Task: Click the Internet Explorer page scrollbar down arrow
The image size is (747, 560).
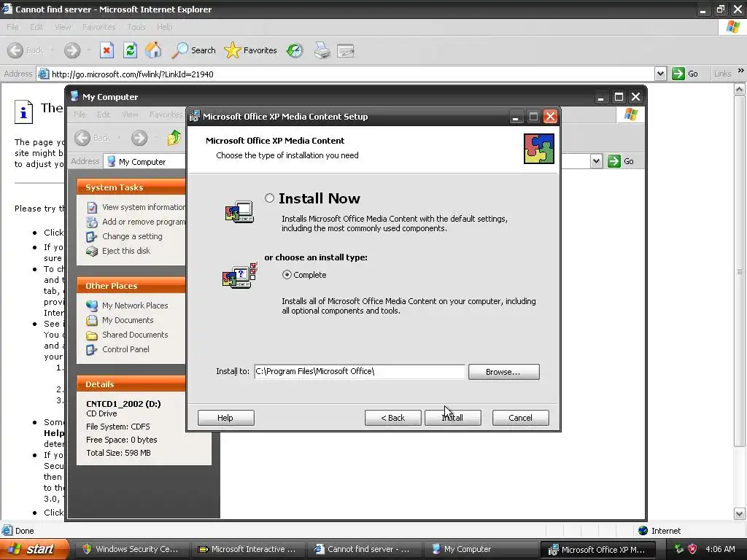Action: pos(740,514)
